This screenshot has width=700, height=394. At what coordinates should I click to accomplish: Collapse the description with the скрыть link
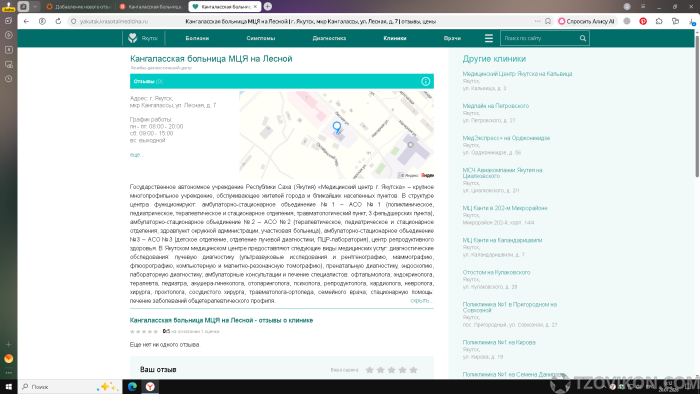pyautogui.click(x=421, y=301)
